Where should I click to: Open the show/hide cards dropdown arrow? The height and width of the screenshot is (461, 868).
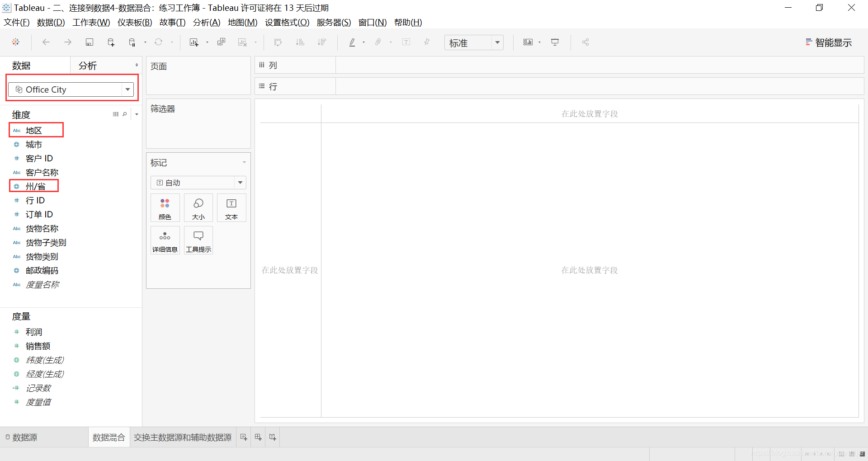tap(539, 42)
